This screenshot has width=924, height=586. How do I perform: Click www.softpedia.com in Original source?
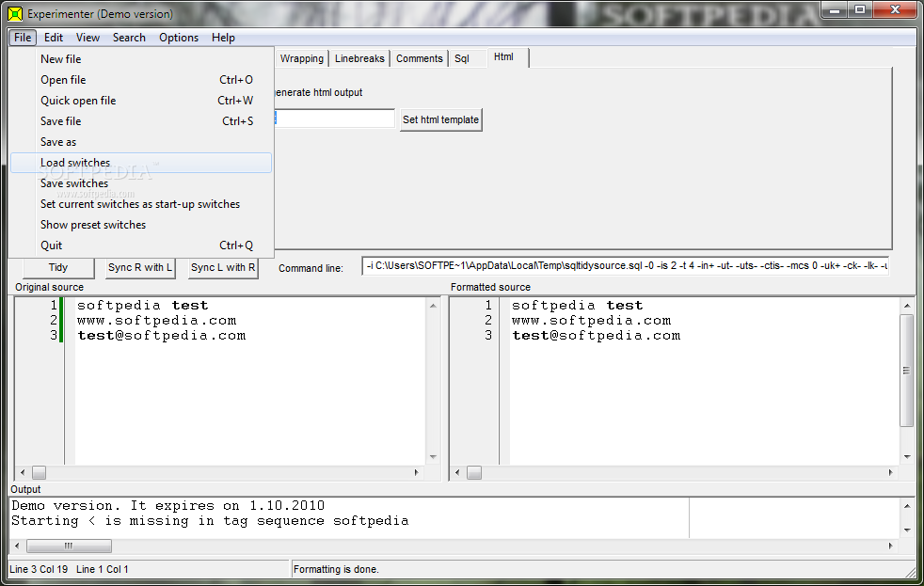pyautogui.click(x=157, y=321)
